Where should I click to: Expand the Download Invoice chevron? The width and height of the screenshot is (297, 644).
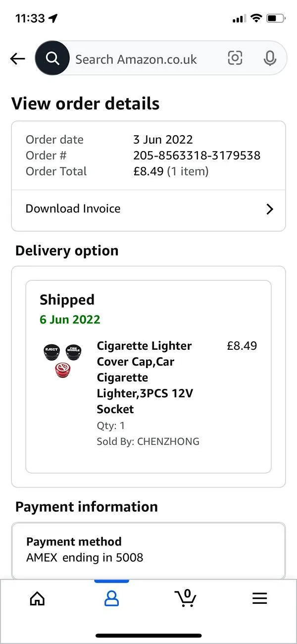(270, 209)
